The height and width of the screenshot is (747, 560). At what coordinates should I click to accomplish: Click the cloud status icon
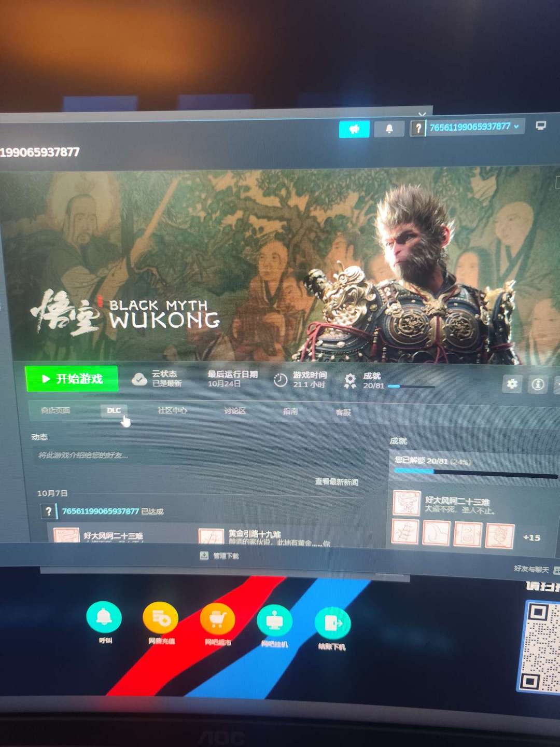pyautogui.click(x=139, y=379)
